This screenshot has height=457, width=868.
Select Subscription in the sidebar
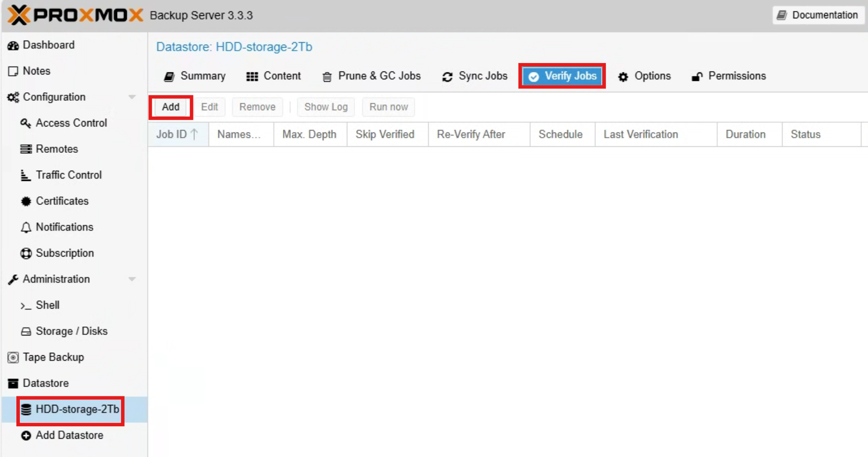[x=74, y=253]
